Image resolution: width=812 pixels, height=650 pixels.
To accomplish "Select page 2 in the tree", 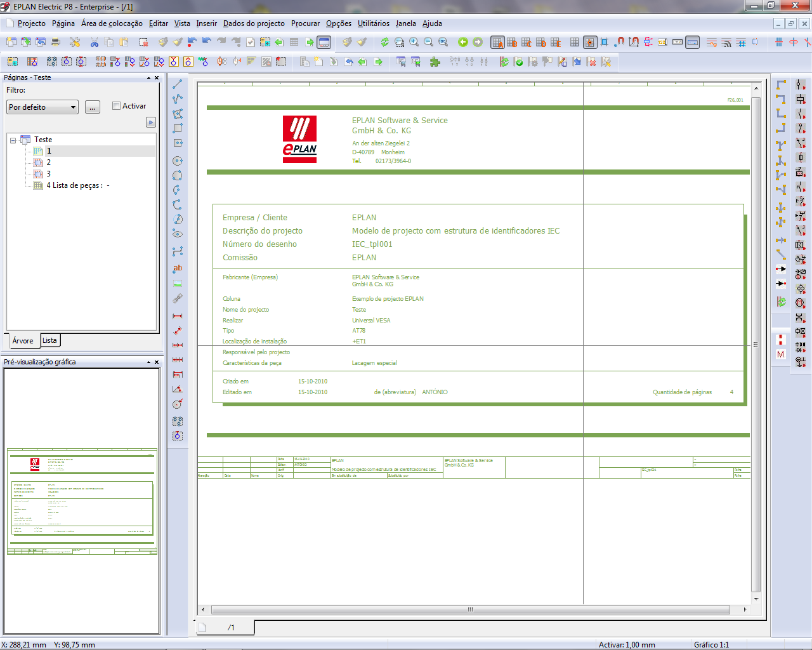I will 49,162.
